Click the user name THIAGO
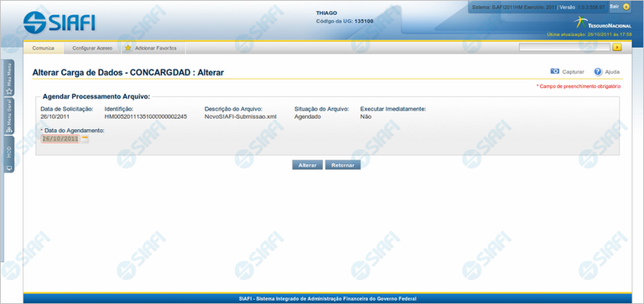The image size is (644, 304). [x=326, y=13]
